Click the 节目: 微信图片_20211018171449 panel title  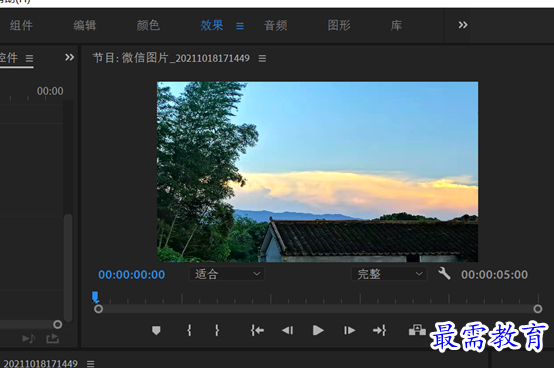(x=171, y=58)
